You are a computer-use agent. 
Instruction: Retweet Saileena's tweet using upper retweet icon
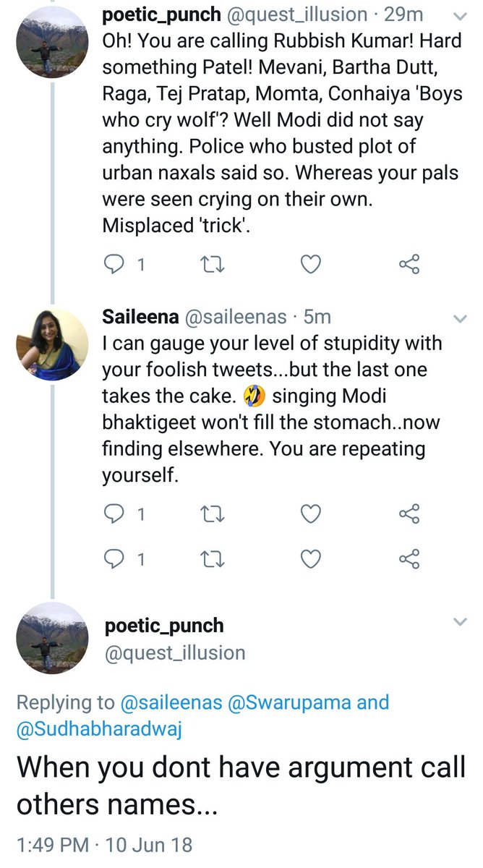coord(212,514)
